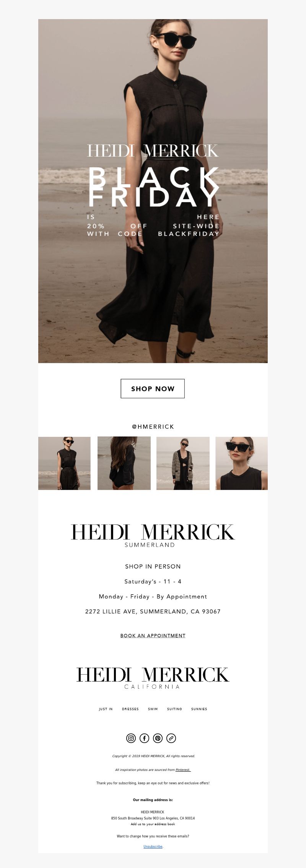The height and width of the screenshot is (868, 306).
Task: Open the Instagram social icon
Action: click(x=131, y=738)
